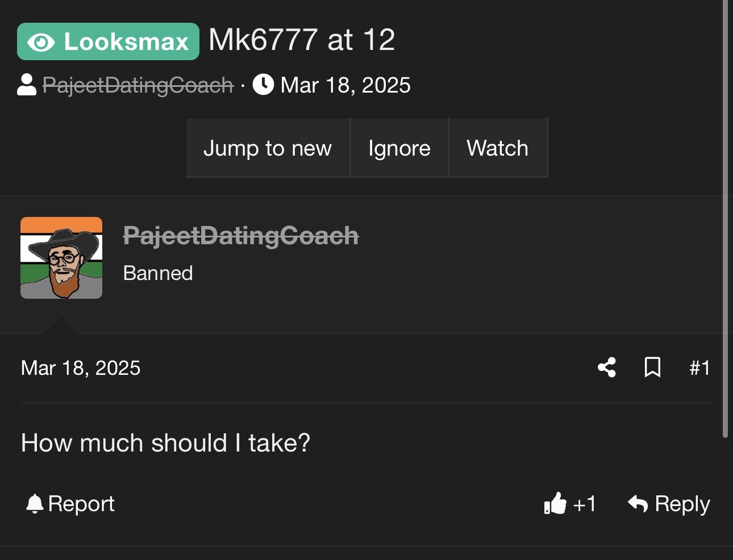Click the post text "How much should I take?"
Viewport: 733px width, 560px height.
(x=165, y=443)
